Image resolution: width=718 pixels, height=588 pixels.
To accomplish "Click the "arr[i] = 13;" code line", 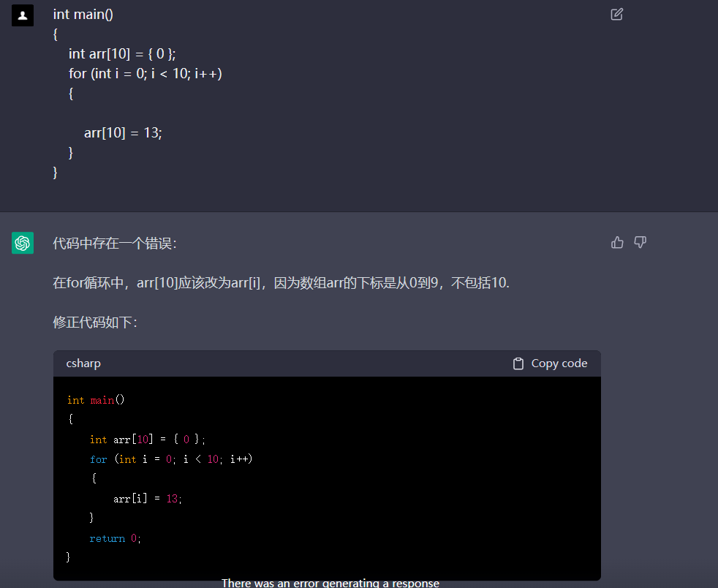I will point(147,499).
